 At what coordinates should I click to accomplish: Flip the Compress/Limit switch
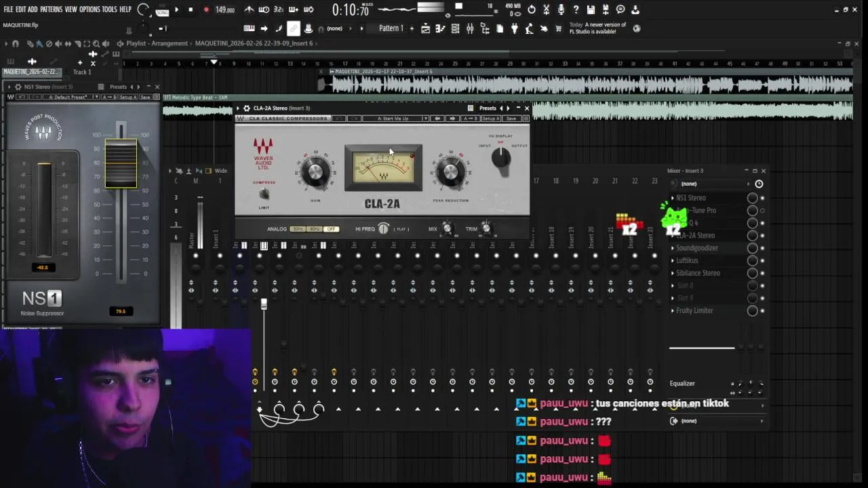(x=264, y=195)
